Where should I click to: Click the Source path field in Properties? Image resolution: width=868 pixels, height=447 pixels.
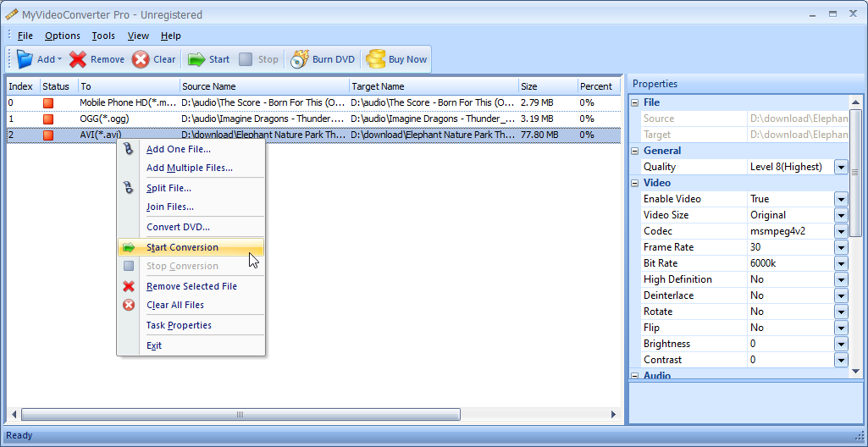[x=799, y=119]
